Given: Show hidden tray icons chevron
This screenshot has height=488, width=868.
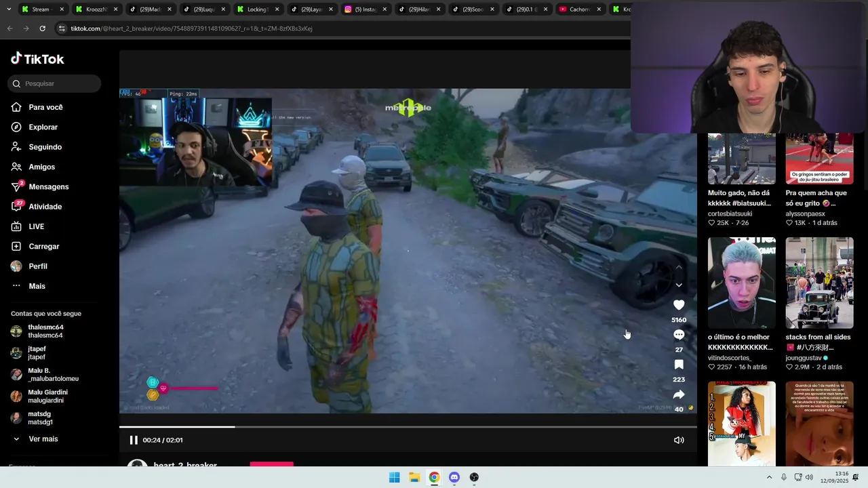Looking at the screenshot, I should (769, 477).
